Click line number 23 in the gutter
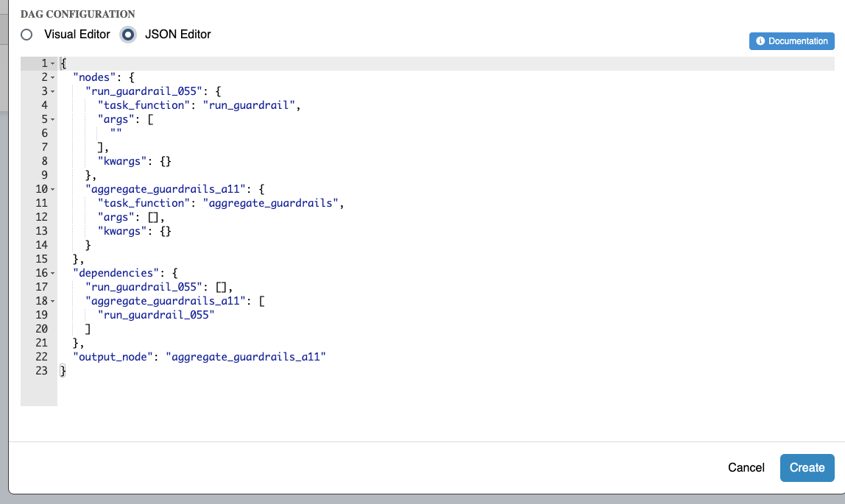The height and width of the screenshot is (504, 845). coord(41,371)
